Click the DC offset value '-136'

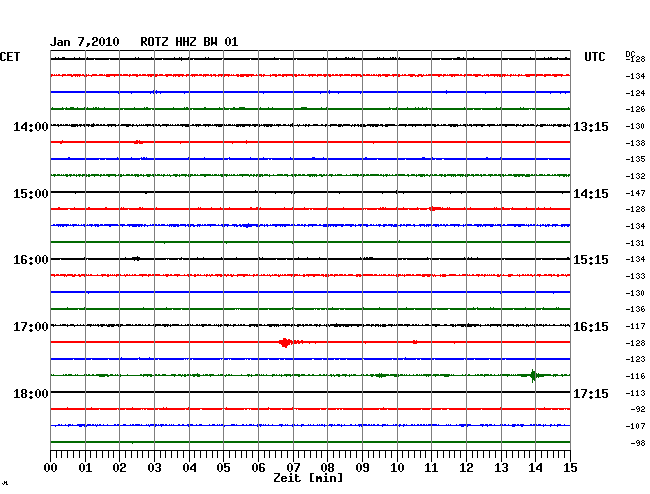click(x=635, y=309)
